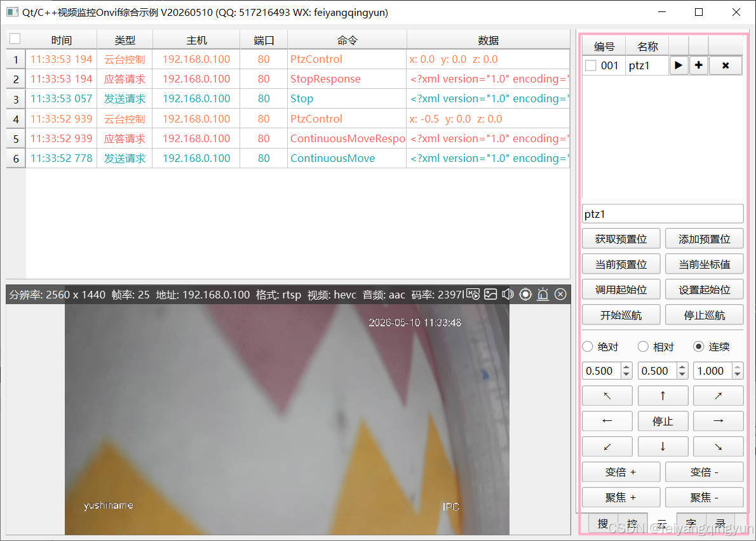Click the alarm siren icon in video toolbar
The image size is (756, 541).
click(543, 294)
